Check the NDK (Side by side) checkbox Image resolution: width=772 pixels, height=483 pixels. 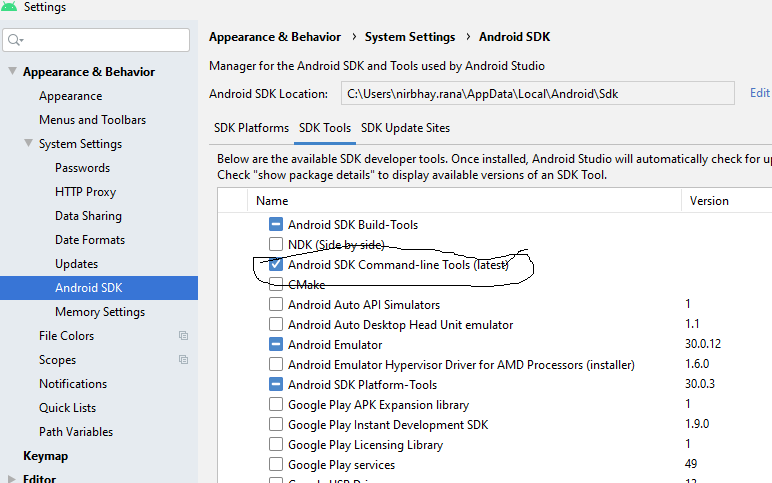tap(276, 244)
